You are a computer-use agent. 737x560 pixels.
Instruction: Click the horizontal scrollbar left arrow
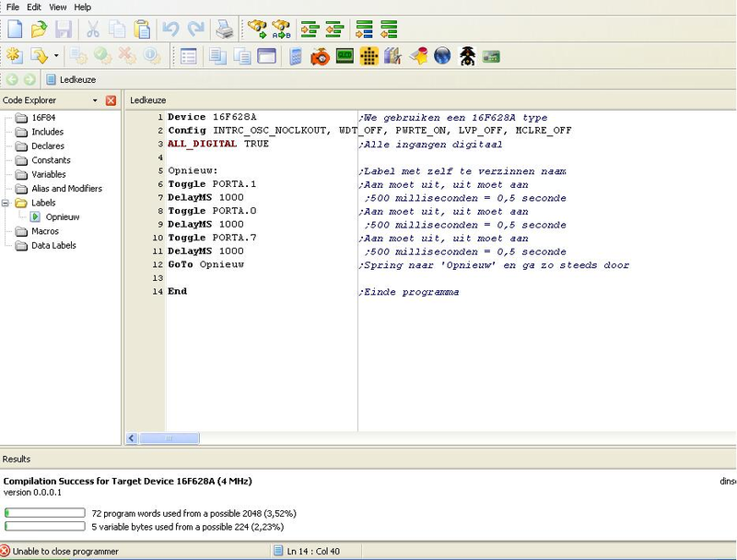coord(132,438)
